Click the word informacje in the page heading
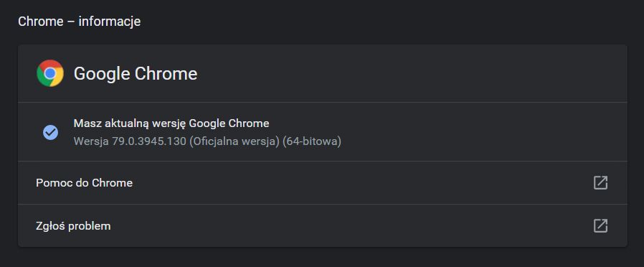The height and width of the screenshot is (267, 644). (x=110, y=22)
